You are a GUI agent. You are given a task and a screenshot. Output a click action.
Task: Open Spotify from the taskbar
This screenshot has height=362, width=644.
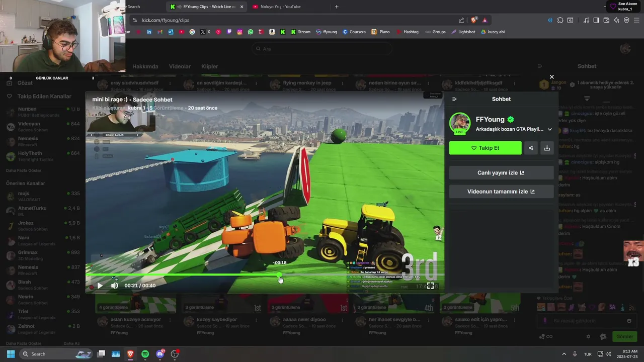(145, 354)
